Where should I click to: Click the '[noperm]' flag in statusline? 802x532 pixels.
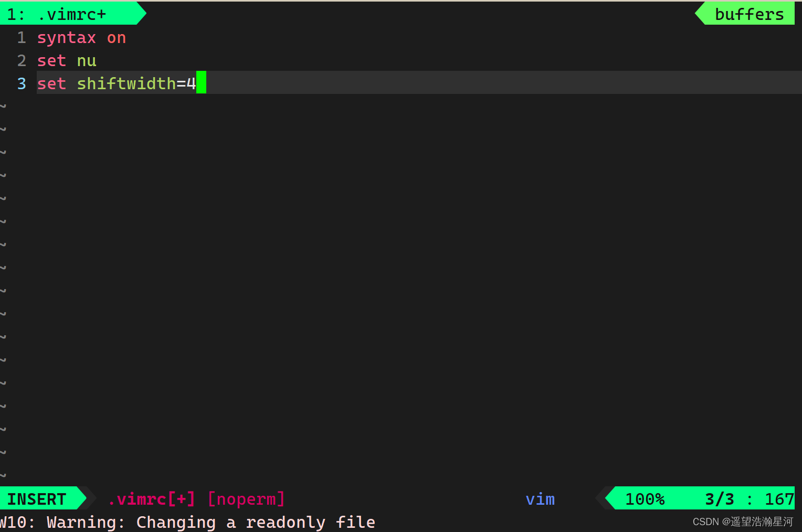click(246, 499)
